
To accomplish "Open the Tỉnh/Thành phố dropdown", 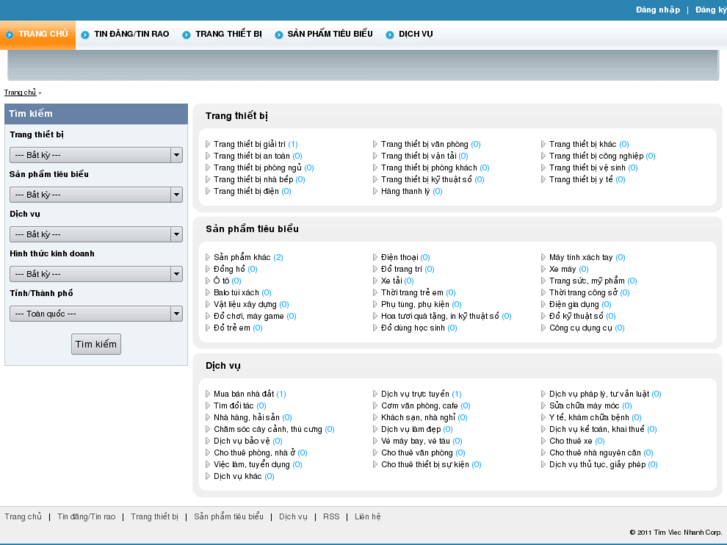I will pyautogui.click(x=96, y=314).
